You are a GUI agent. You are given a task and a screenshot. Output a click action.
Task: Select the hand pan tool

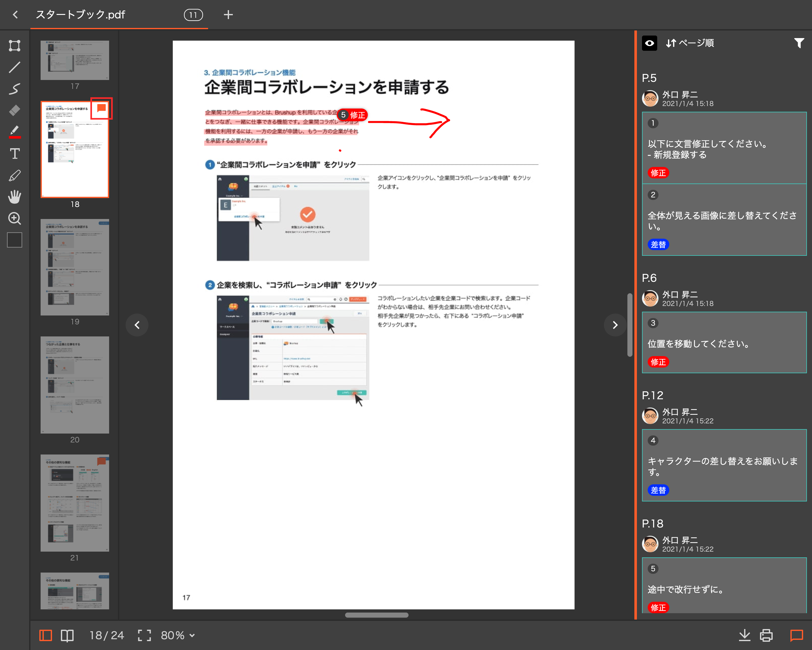14,197
